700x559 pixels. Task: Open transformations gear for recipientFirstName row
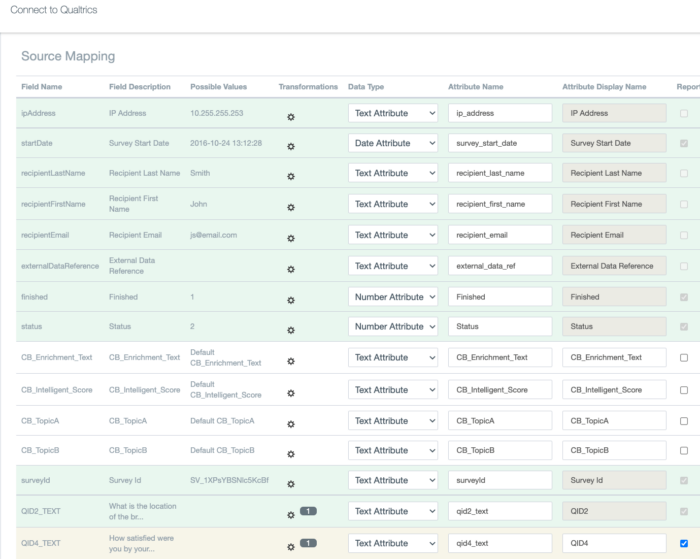[x=291, y=207]
